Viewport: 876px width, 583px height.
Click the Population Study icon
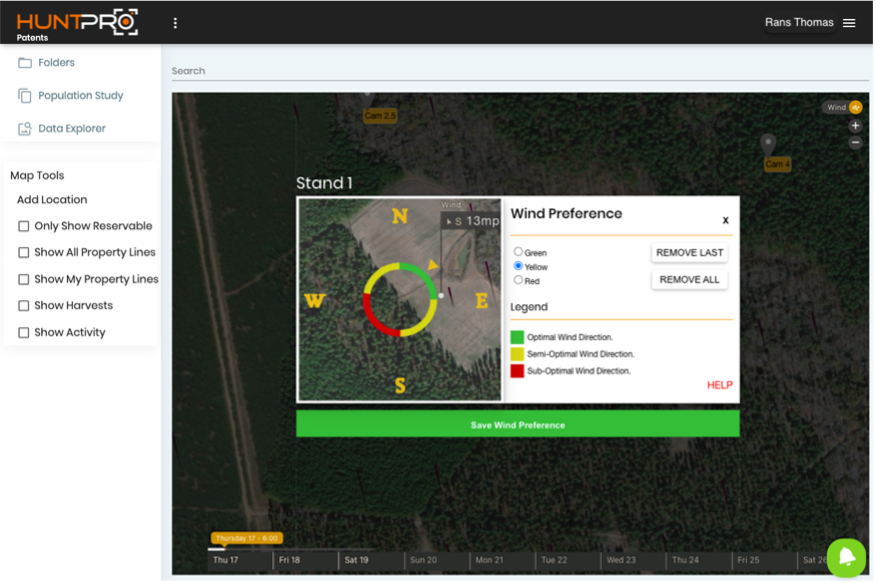pyautogui.click(x=25, y=95)
